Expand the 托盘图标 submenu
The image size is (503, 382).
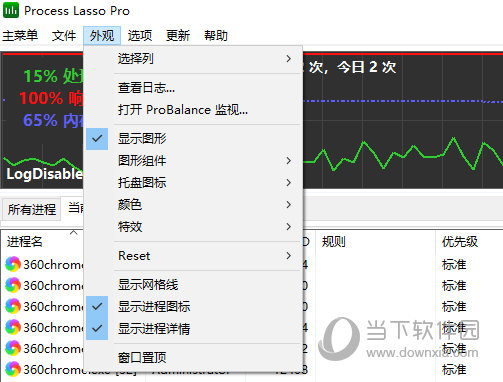tap(193, 183)
